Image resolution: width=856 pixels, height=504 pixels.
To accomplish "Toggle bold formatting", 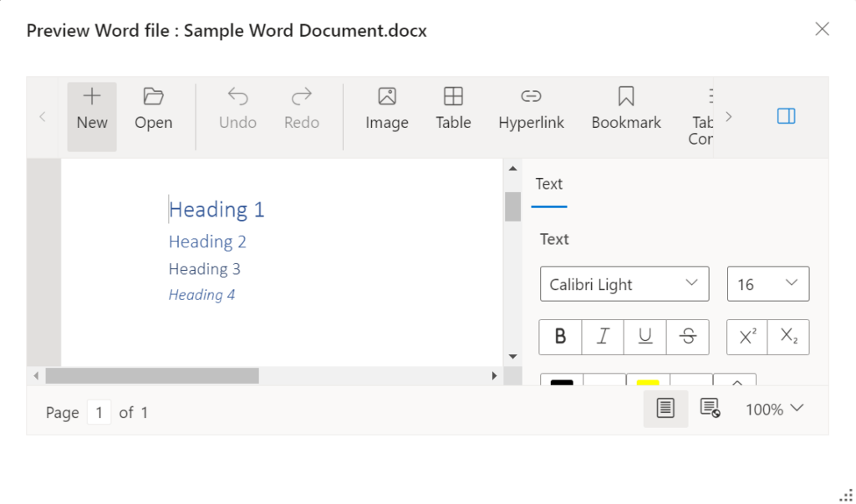I will [x=559, y=336].
